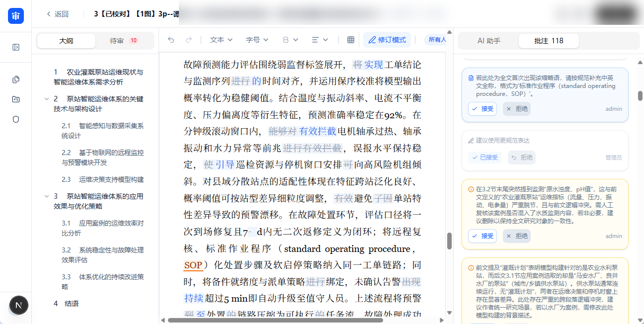Reject the SOP abbreviation comment

pos(517,109)
